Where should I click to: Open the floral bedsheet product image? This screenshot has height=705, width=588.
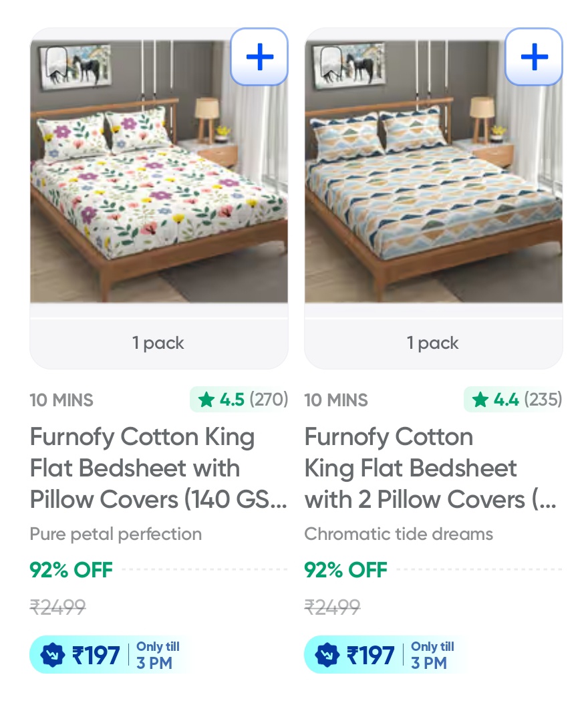(159, 174)
